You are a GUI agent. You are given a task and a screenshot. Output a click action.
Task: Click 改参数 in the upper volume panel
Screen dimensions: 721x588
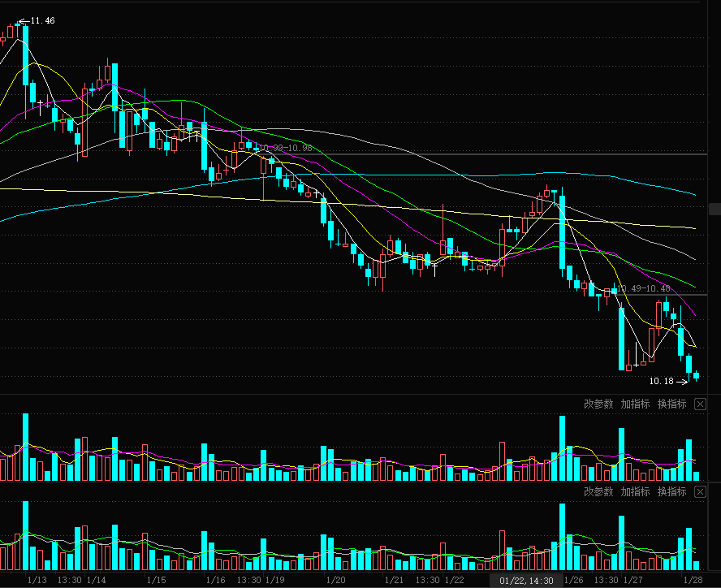click(x=598, y=404)
